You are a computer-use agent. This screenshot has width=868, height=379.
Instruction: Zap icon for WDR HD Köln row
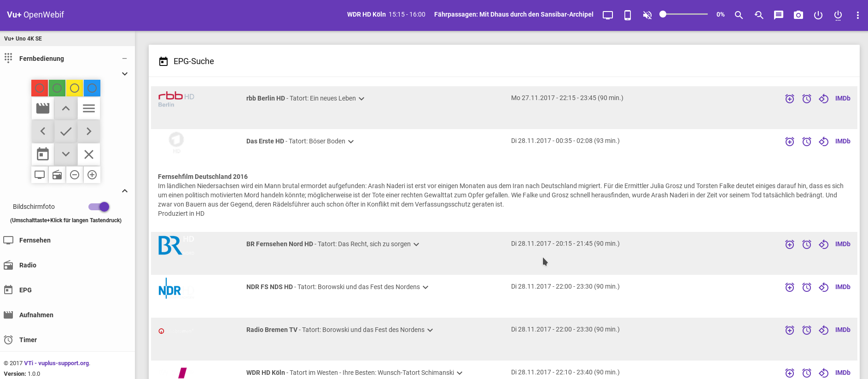pyautogui.click(x=824, y=373)
